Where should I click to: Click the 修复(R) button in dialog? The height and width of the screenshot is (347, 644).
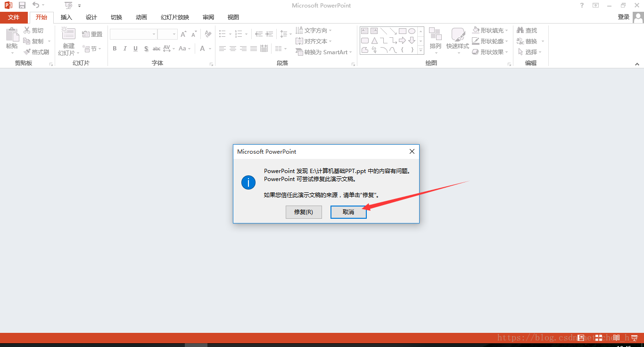point(304,212)
